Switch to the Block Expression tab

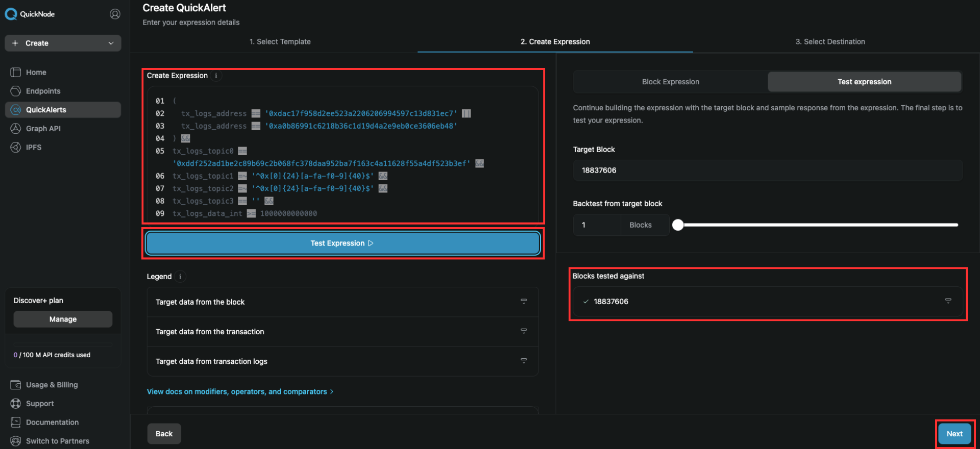coord(671,82)
